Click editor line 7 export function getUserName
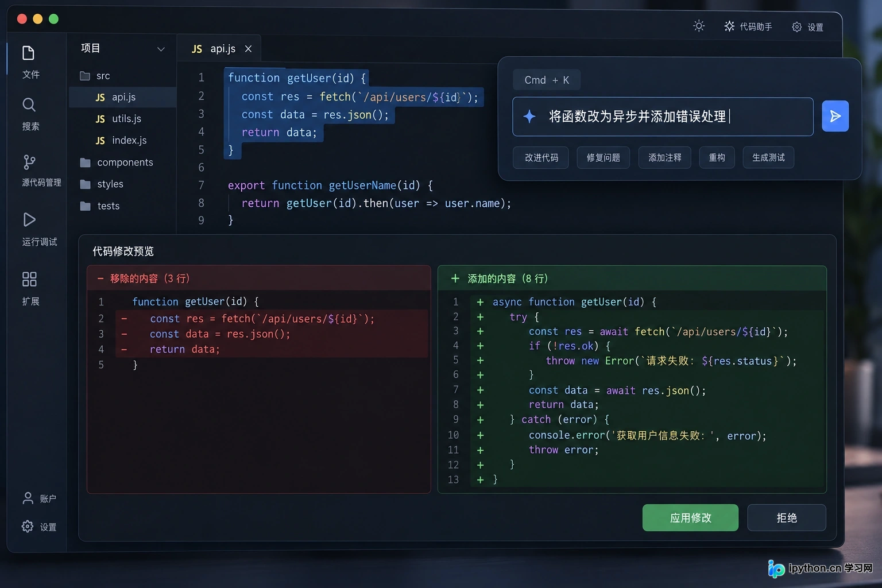This screenshot has height=588, width=882. 330,185
